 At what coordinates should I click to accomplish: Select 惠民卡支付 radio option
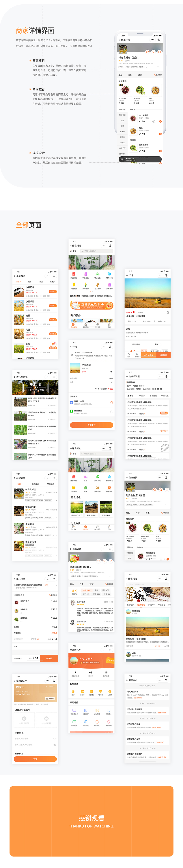coord(112,402)
